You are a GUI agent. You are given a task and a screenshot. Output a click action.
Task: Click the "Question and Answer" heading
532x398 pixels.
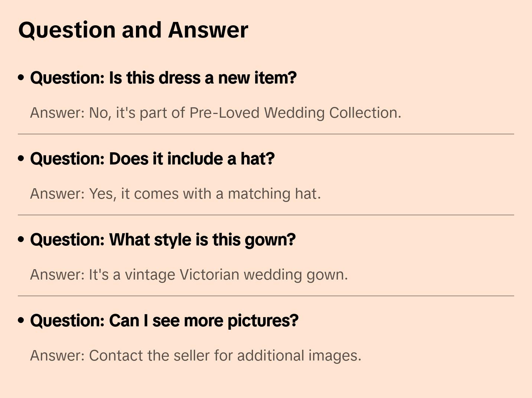tap(133, 30)
